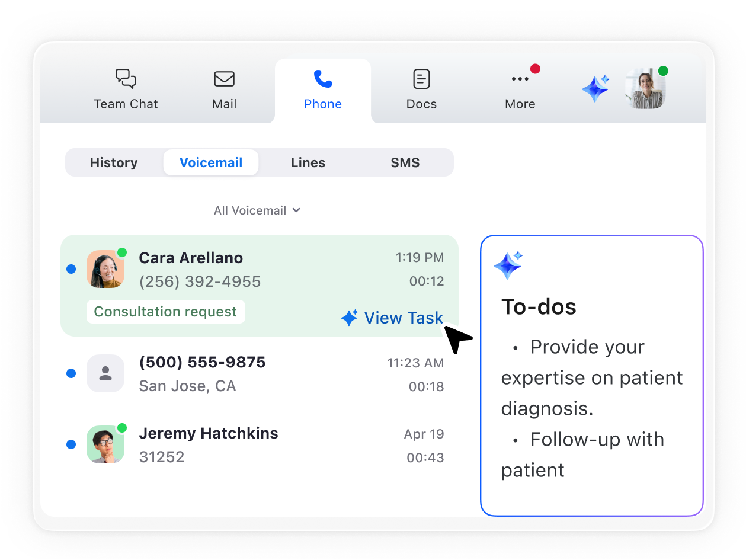Open the user profile avatar
This screenshot has width=746, height=560.
(x=645, y=89)
